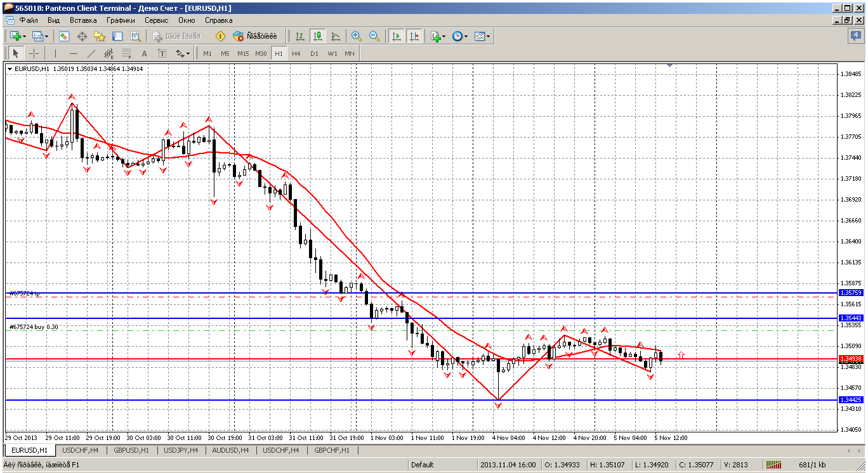The width and height of the screenshot is (868, 473).
Task: Switch to the AUDUSD,H4 chart tab
Action: 230,450
